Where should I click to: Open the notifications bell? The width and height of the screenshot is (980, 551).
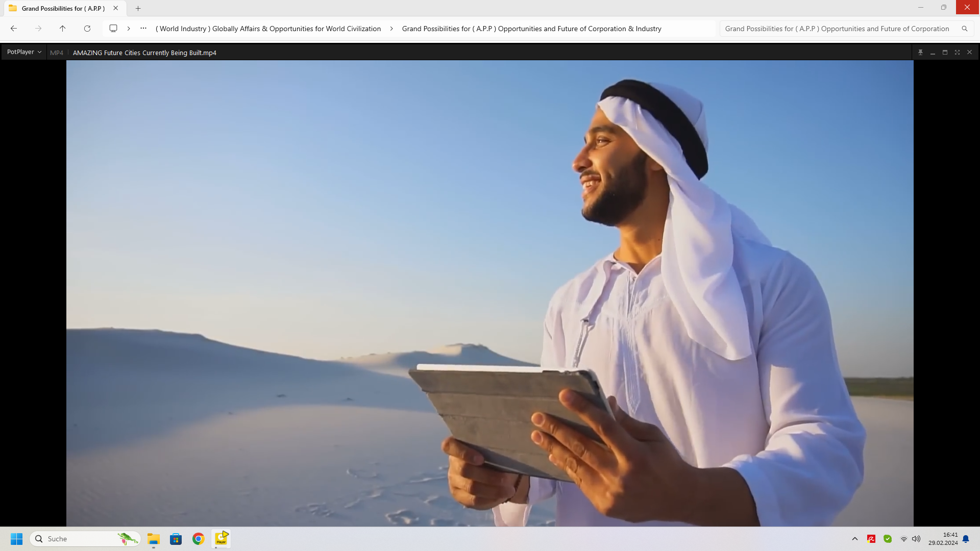966,539
